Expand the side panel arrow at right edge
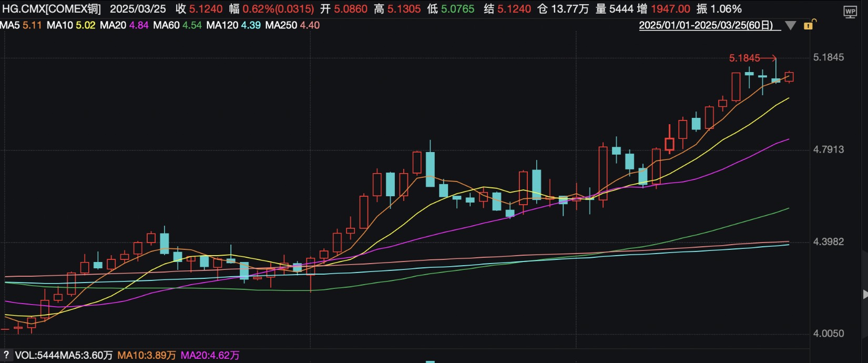The height and width of the screenshot is (363, 868). pyautogui.click(x=865, y=295)
